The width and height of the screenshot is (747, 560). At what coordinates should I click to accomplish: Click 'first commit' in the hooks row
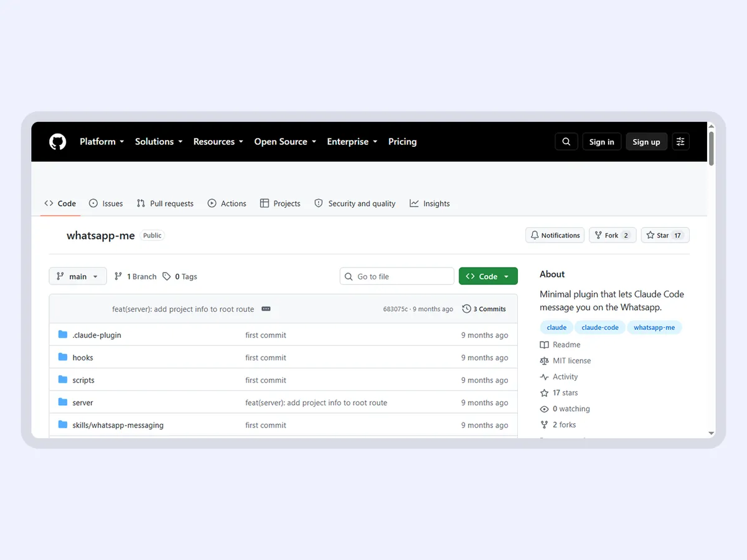click(x=266, y=358)
